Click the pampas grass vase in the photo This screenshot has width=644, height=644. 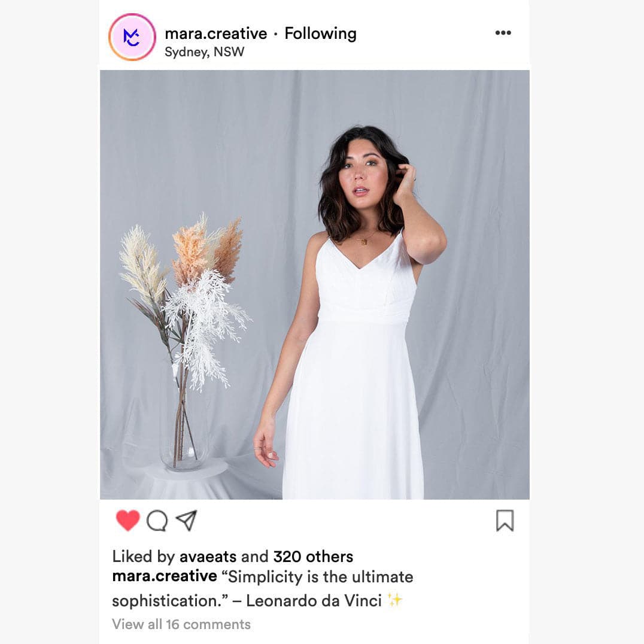(x=184, y=341)
